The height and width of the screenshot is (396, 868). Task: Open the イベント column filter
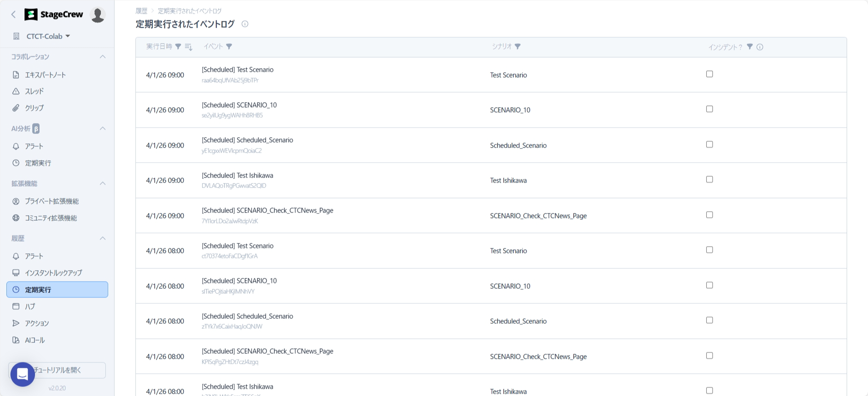pos(229,46)
